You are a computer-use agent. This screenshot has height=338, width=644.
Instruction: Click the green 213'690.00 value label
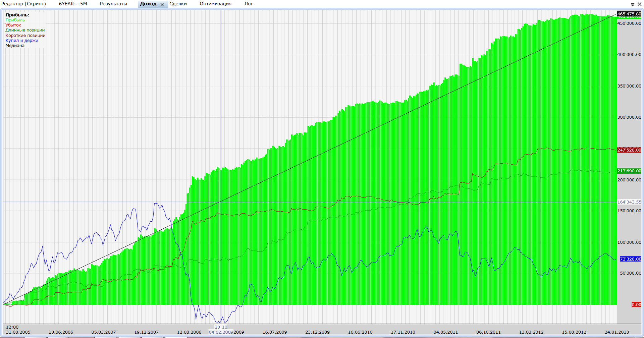(629, 171)
